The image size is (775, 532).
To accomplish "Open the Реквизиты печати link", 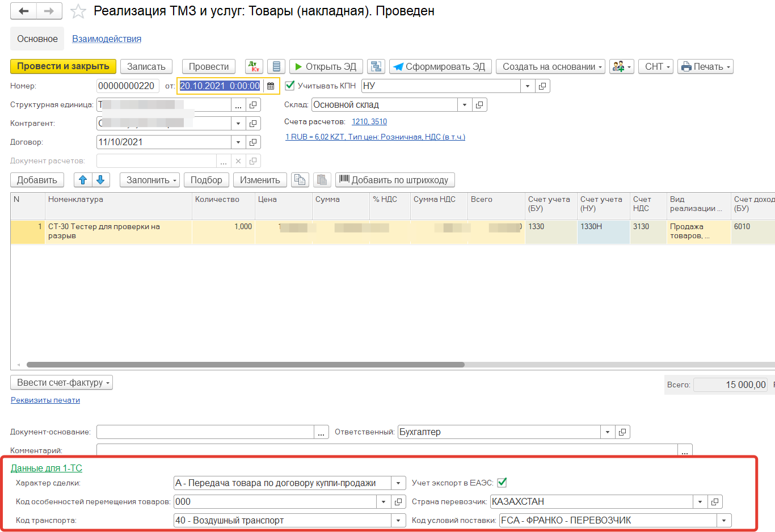I will click(45, 400).
